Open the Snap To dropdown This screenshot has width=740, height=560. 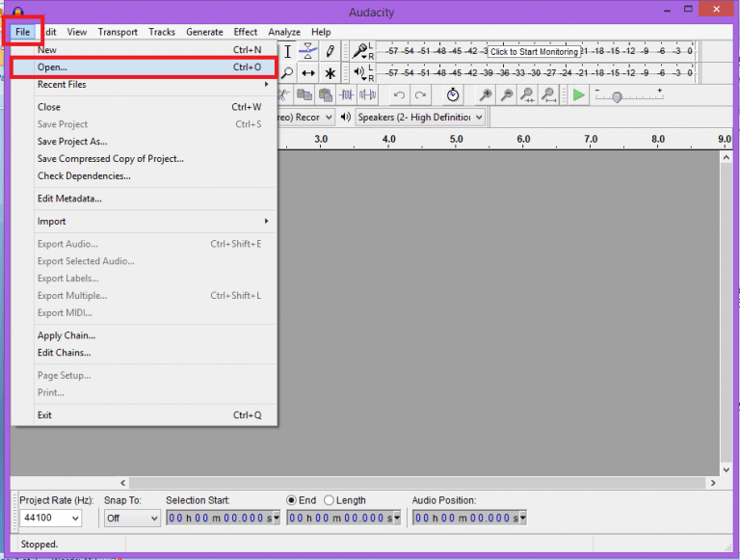(132, 518)
